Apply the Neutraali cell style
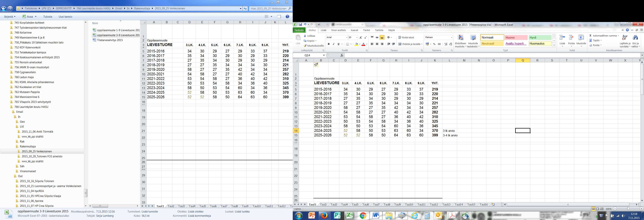 [492, 43]
